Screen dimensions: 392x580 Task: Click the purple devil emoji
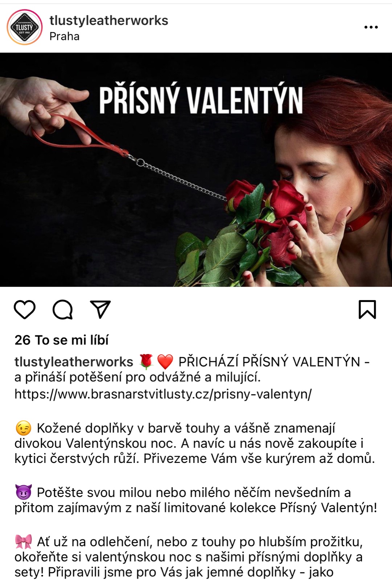point(24,492)
